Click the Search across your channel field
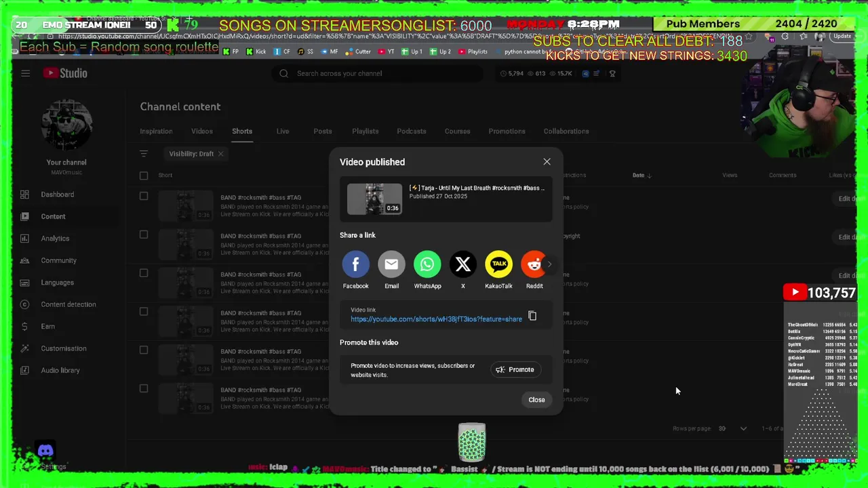This screenshot has width=868, height=488. pos(376,73)
